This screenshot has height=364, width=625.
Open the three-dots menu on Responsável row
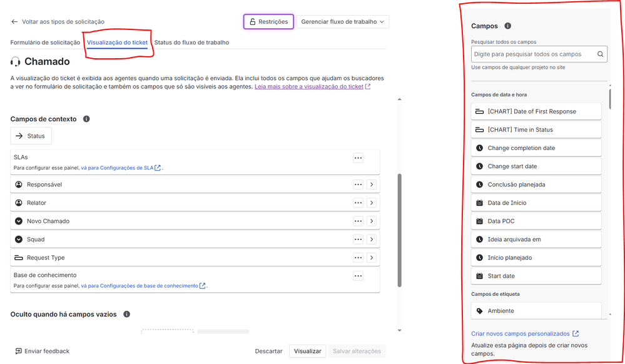tap(358, 185)
